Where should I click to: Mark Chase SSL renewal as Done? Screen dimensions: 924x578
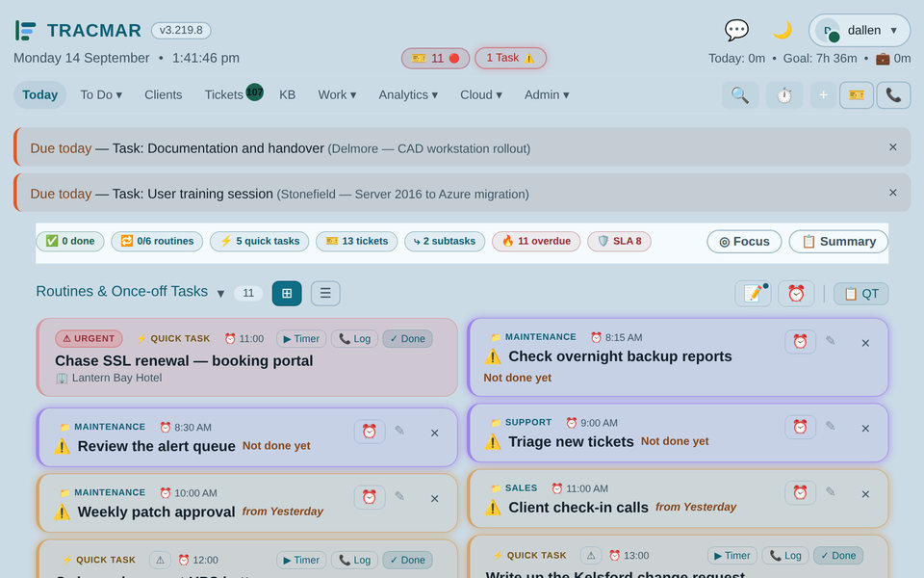[x=407, y=338]
